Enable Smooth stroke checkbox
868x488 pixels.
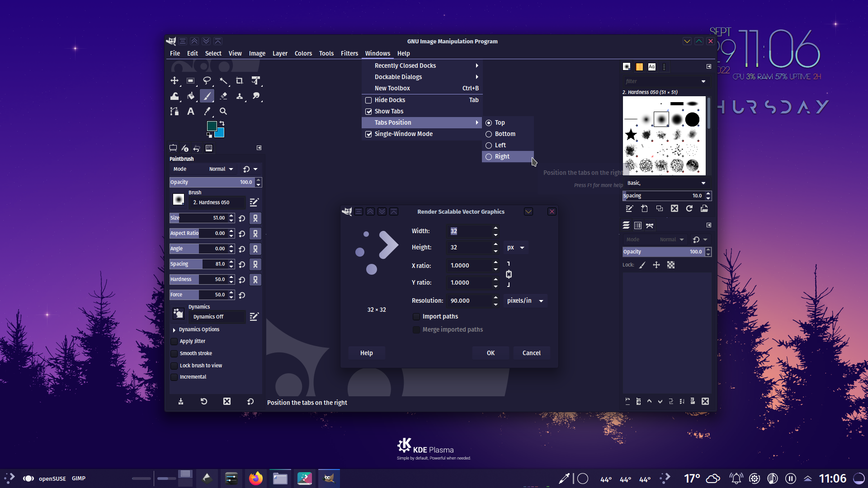coord(174,353)
